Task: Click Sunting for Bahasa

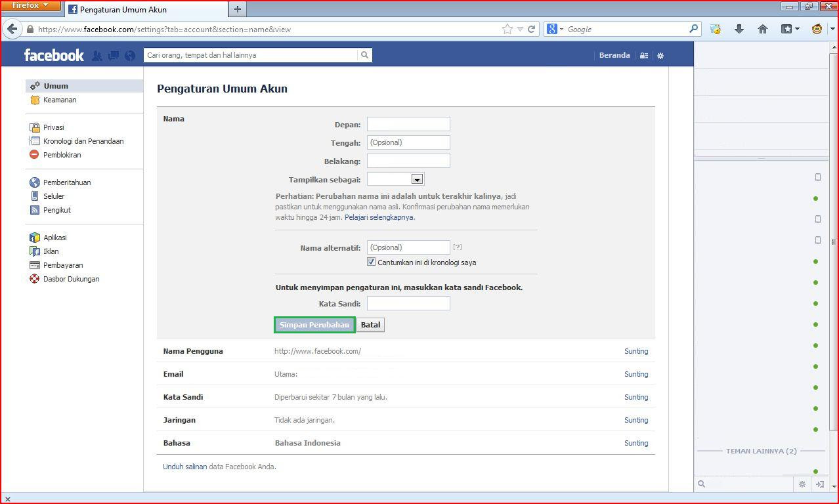Action: pyautogui.click(x=636, y=443)
